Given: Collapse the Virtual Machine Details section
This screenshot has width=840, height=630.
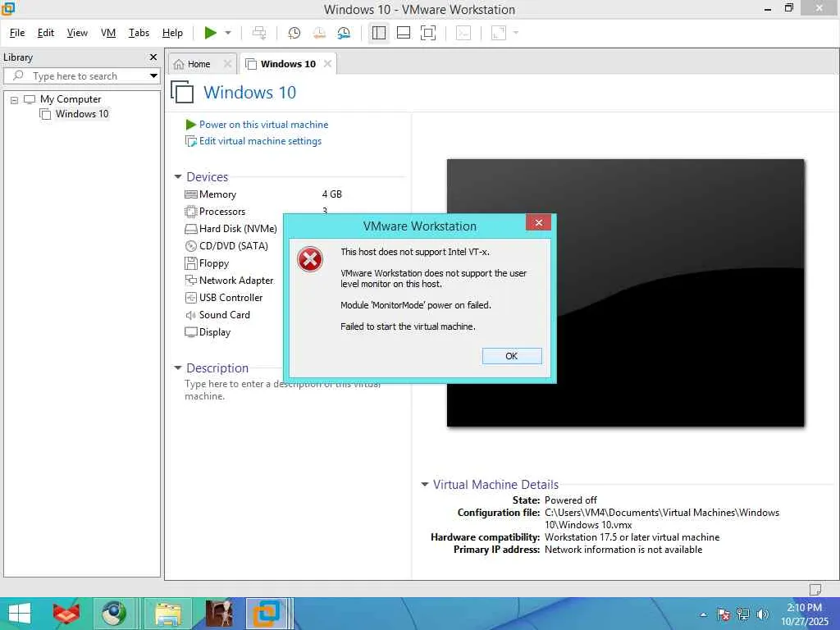Looking at the screenshot, I should [x=424, y=484].
